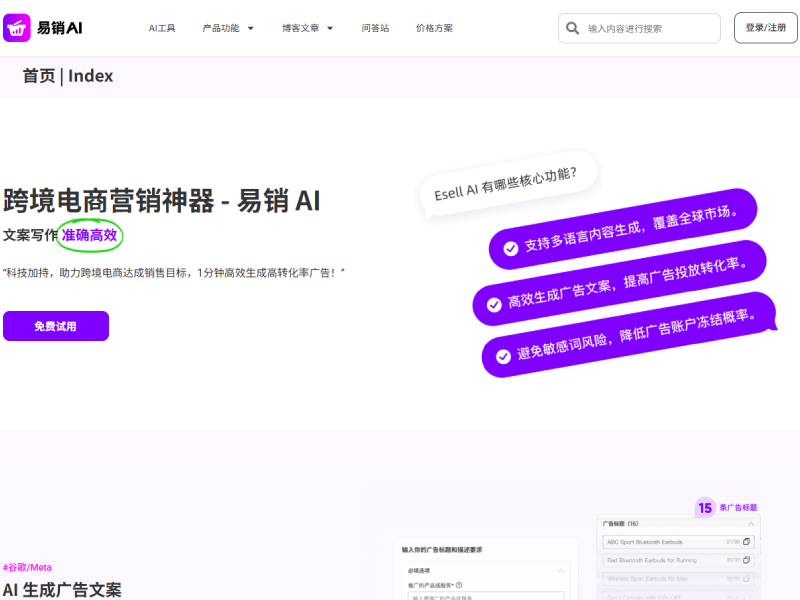800x600 pixels.
Task: Click help icon next to 推广的产品或服务
Action: [459, 585]
